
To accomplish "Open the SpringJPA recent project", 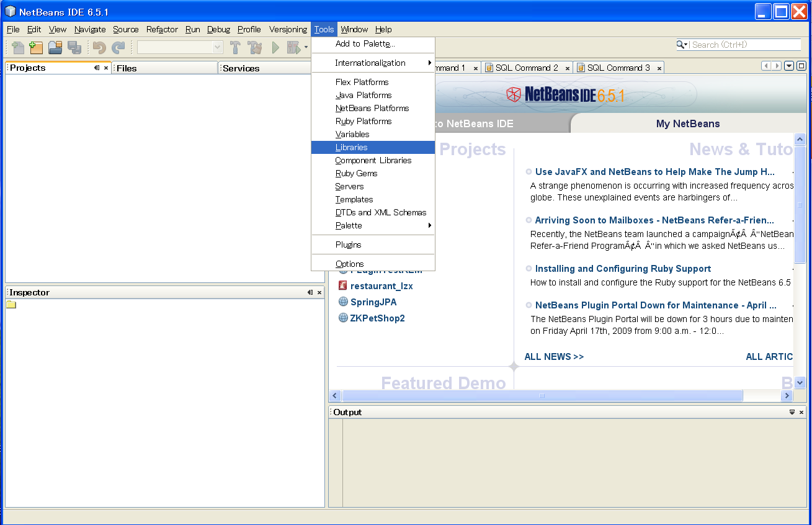I will 373,302.
